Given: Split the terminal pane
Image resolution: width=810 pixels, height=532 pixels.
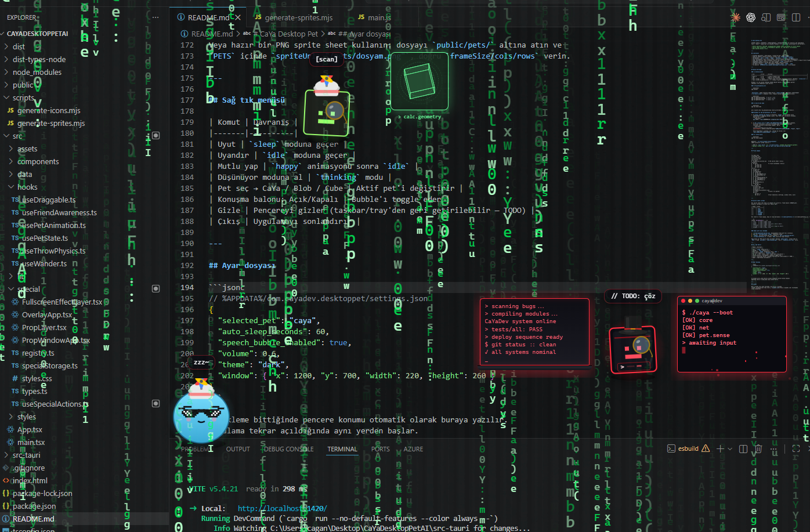Looking at the screenshot, I should point(743,448).
